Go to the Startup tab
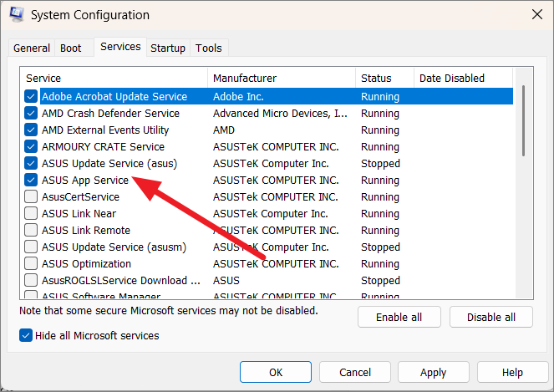The image size is (554, 392). tap(168, 48)
